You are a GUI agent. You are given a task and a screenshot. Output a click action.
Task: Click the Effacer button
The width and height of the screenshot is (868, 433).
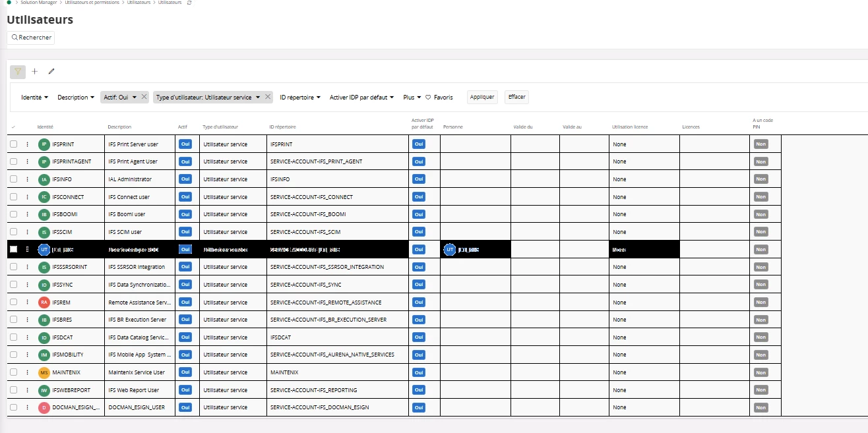[x=516, y=97]
